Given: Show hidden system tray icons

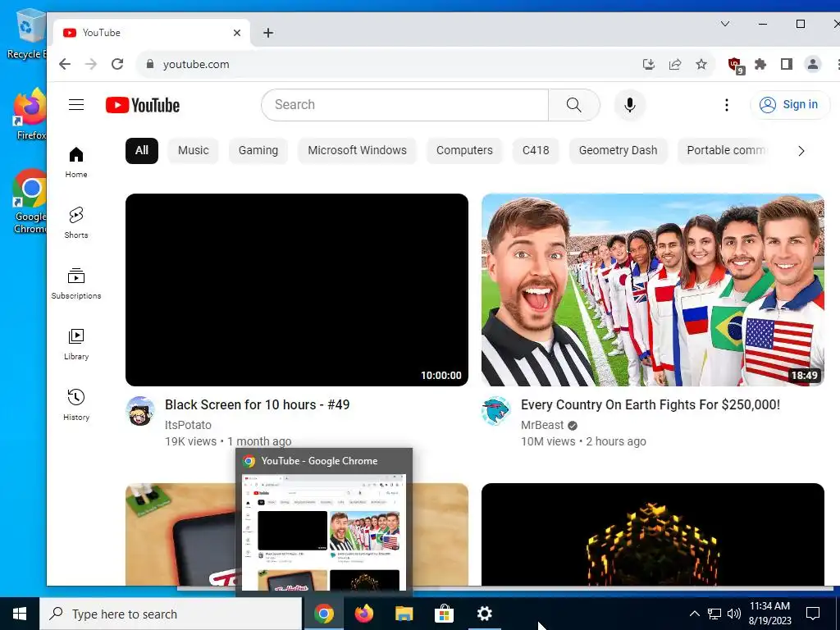Looking at the screenshot, I should [x=694, y=614].
